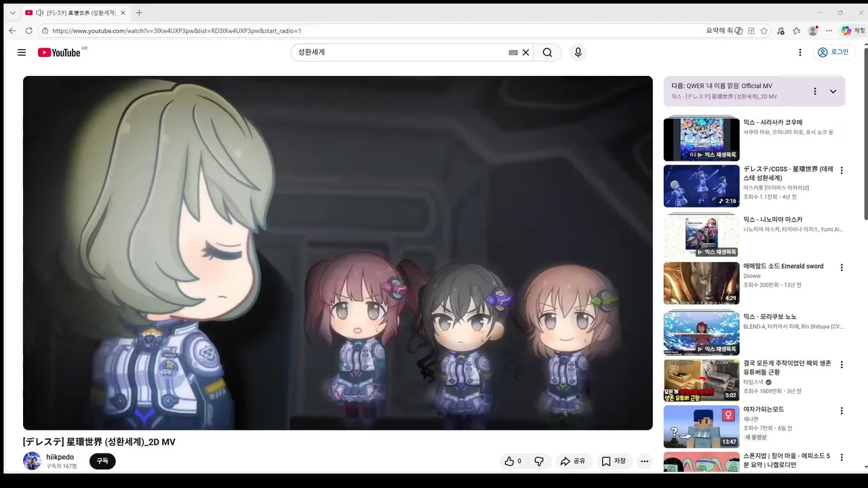Start voice search with microphone
868x488 pixels.
pos(578,52)
